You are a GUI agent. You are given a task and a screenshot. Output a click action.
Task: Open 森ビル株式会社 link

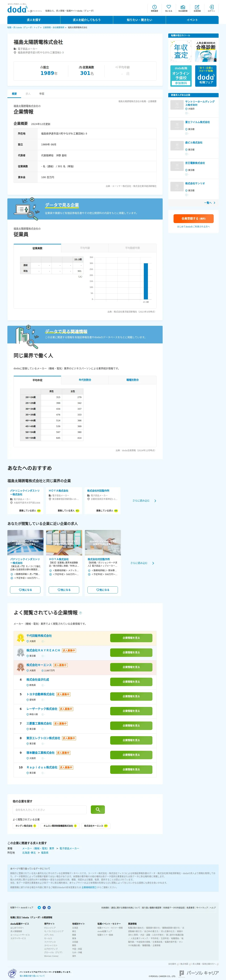pos(194,143)
